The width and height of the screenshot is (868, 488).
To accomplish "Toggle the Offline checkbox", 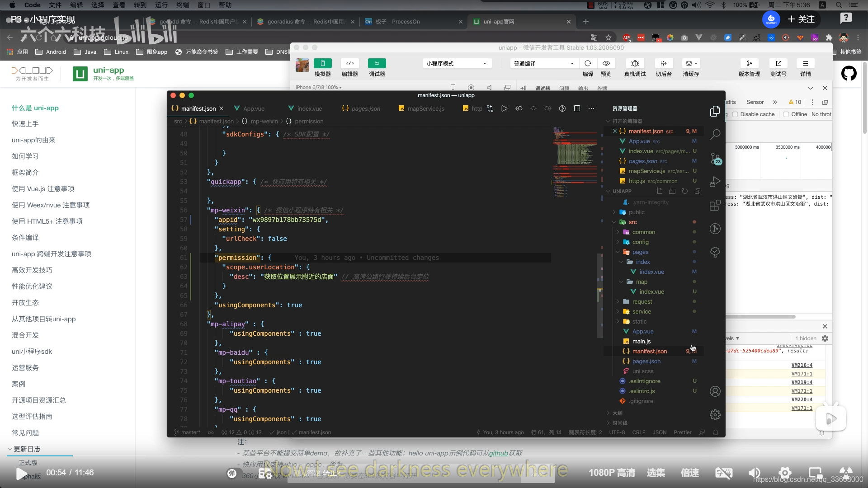I will [x=786, y=114].
